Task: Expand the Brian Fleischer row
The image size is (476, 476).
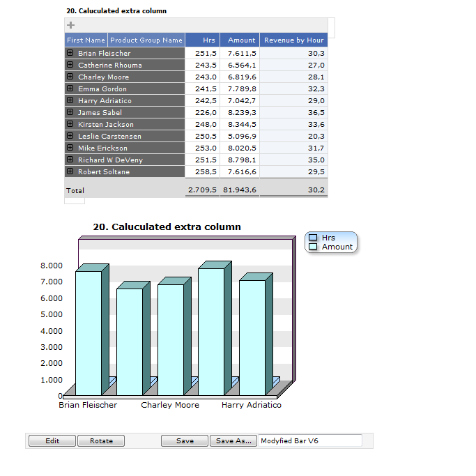Action: (70, 53)
